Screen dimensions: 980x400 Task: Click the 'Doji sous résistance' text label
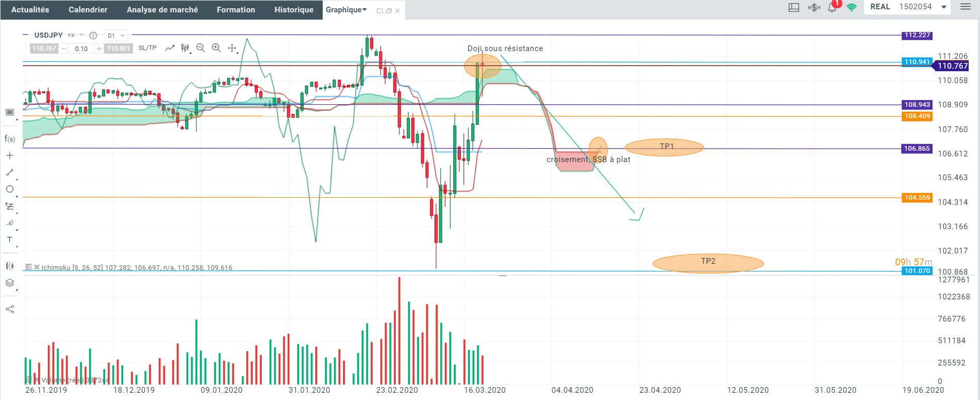[x=505, y=49]
